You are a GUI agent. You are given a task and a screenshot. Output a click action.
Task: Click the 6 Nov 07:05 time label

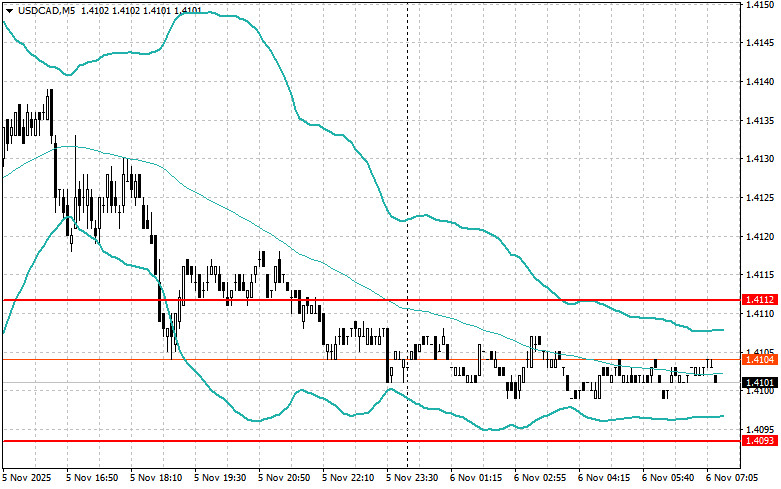click(731, 478)
